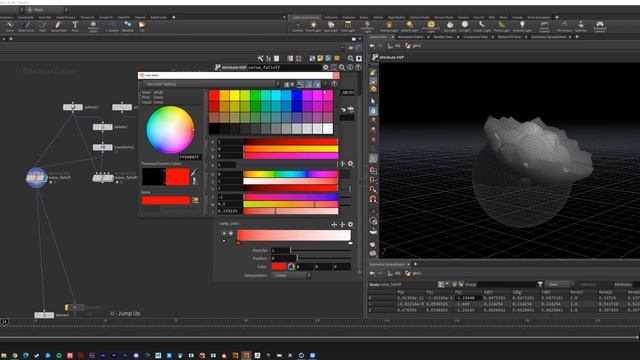Viewport: 640px width, 360px height.
Task: Select the Metaball shelf tool
Action: (127, 27)
